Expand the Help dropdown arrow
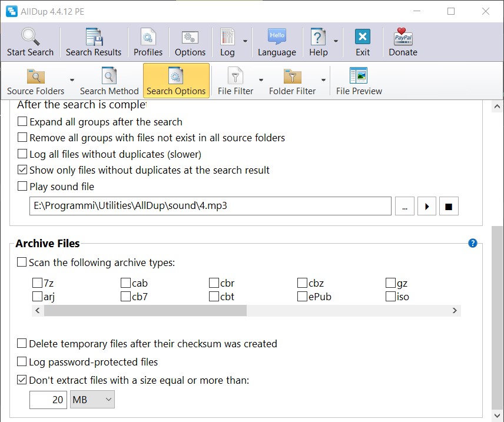This screenshot has width=504, height=422. (336, 41)
